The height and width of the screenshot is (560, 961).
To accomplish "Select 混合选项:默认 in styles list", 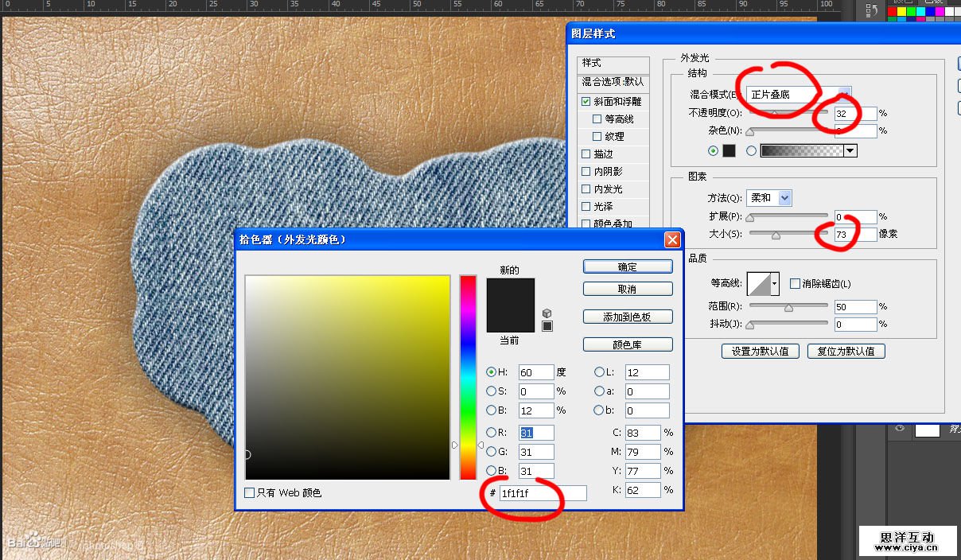I will (x=613, y=82).
